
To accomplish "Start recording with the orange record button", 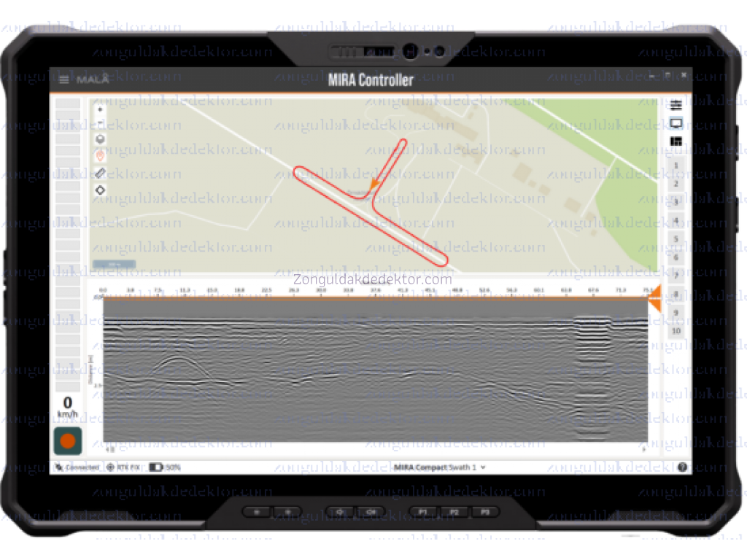I will coord(68,441).
